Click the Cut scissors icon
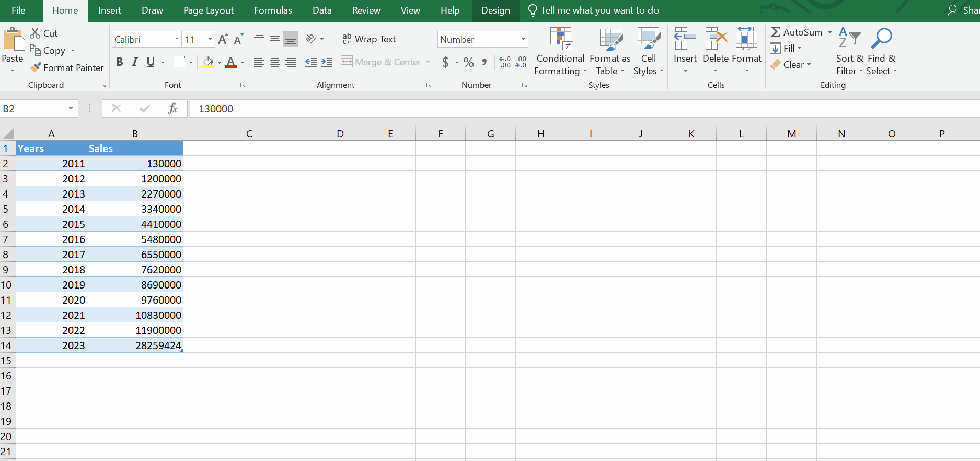Image resolution: width=980 pixels, height=461 pixels. click(x=35, y=33)
